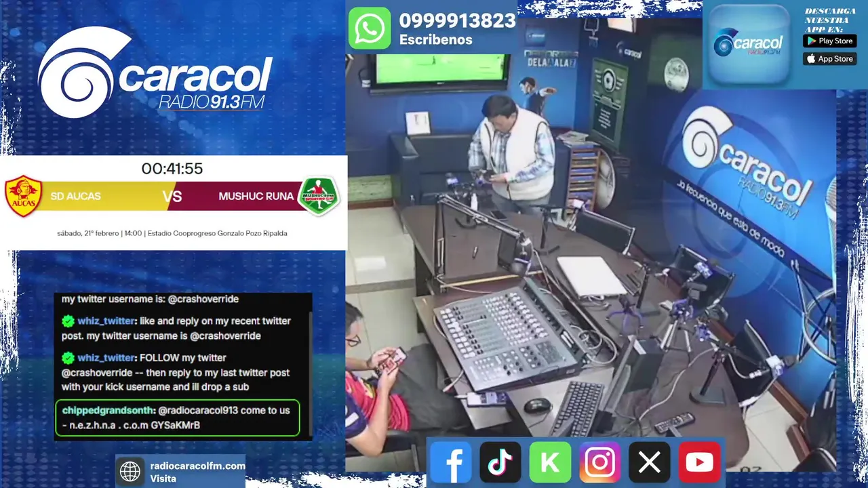Click chat line 'my twitter username is: @crashoverride'

[x=150, y=299]
